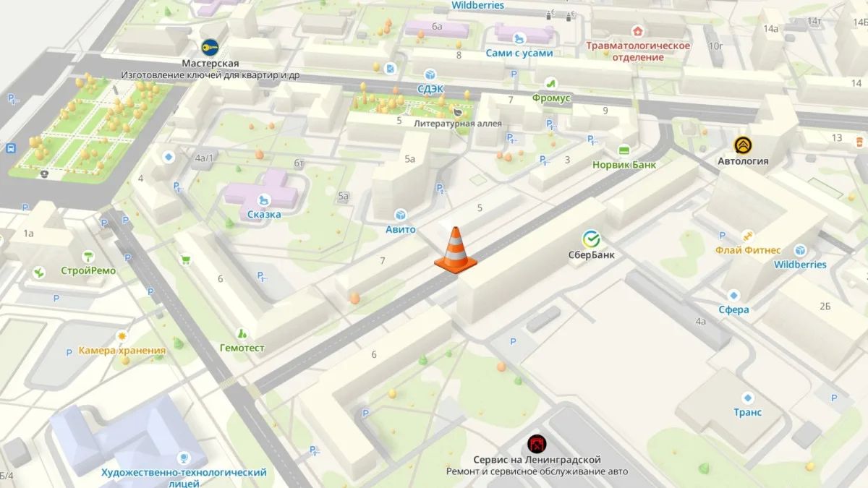Select the Норвик Банк icon

click(624, 150)
